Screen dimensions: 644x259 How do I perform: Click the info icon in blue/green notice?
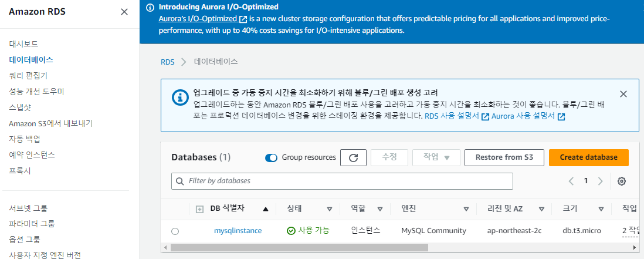[179, 97]
